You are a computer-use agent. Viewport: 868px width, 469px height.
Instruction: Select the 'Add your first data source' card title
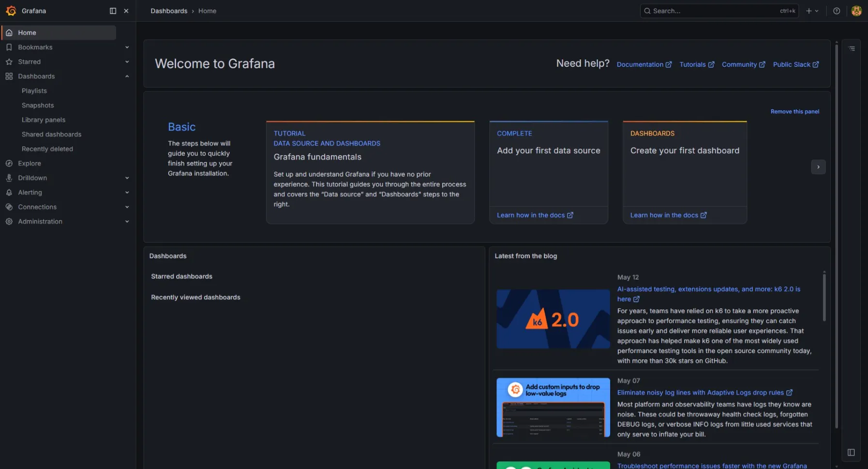(x=549, y=150)
